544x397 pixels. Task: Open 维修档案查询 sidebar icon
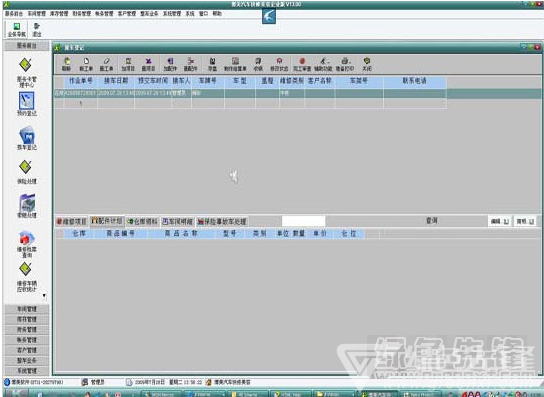pyautogui.click(x=27, y=244)
